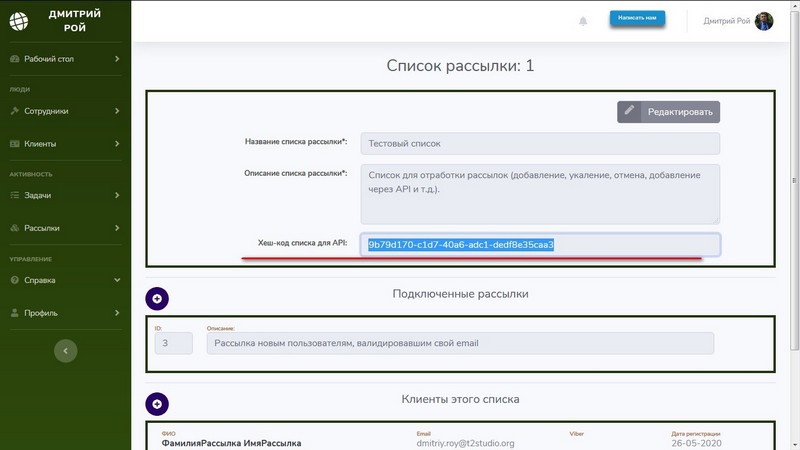Click the Хеш-код списка для API field

point(540,245)
